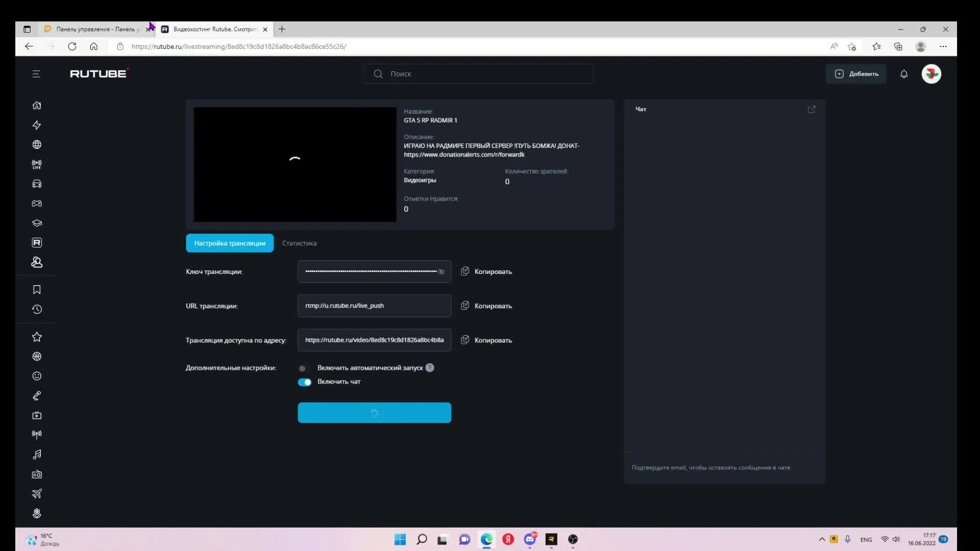Open the basketball sports category
This screenshot has width=980, height=551.
pos(37,357)
